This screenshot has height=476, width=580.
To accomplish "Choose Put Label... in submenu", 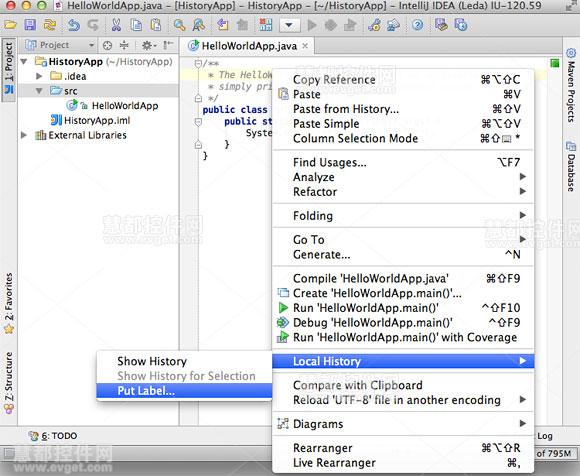I will click(184, 391).
